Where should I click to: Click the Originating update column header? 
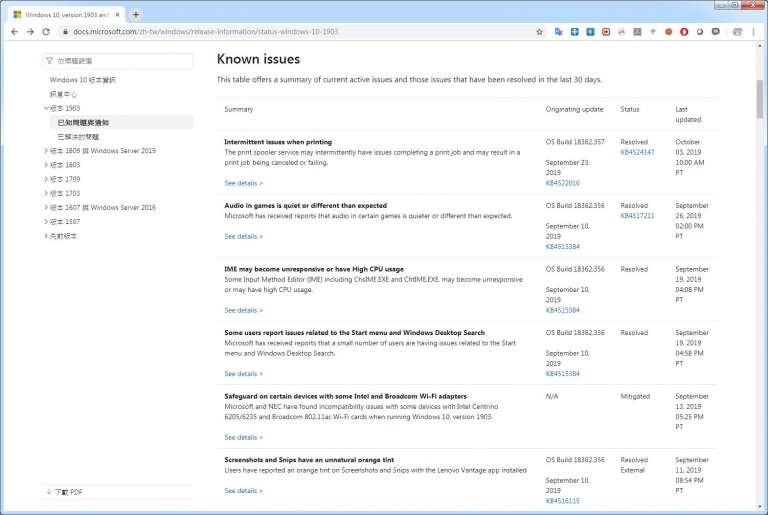tap(575, 109)
